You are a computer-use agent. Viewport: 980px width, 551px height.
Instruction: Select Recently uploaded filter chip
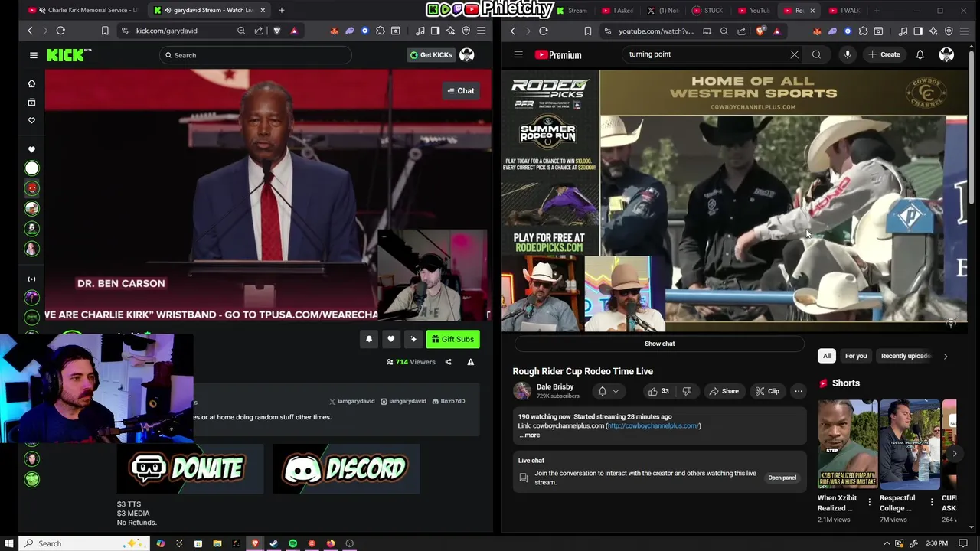(905, 356)
